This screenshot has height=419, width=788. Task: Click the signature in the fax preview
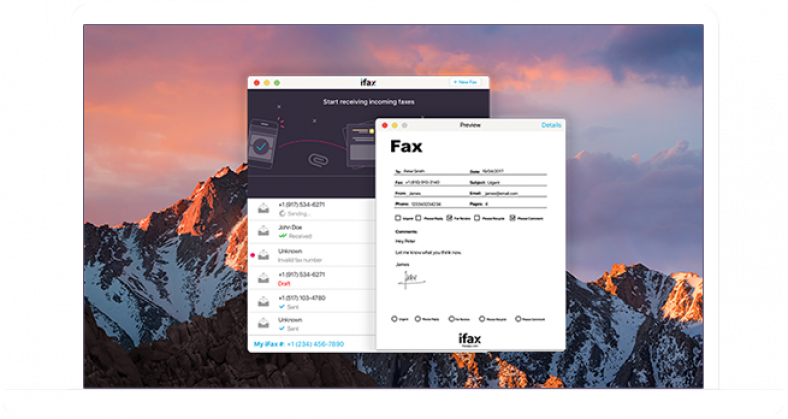(x=409, y=279)
